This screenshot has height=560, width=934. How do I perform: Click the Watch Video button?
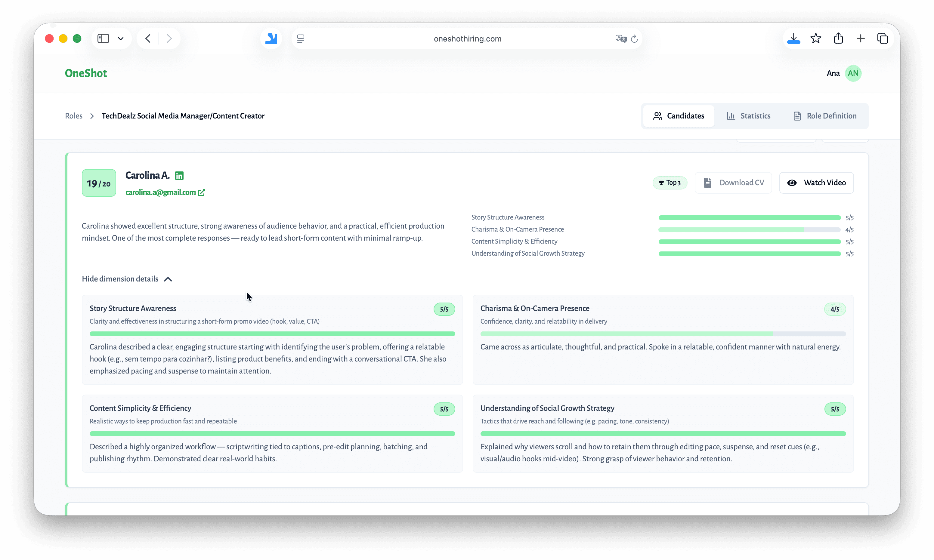(x=816, y=183)
